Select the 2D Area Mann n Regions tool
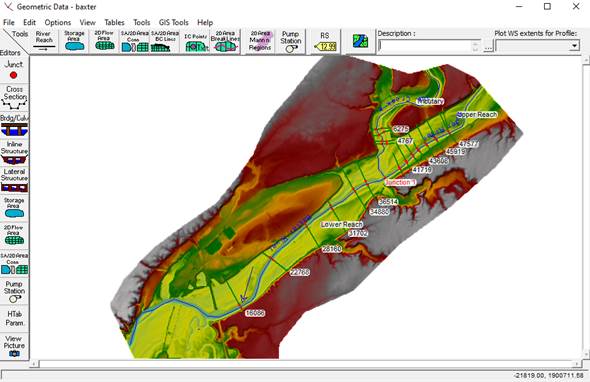Image resolution: width=590 pixels, height=382 pixels. click(260, 41)
